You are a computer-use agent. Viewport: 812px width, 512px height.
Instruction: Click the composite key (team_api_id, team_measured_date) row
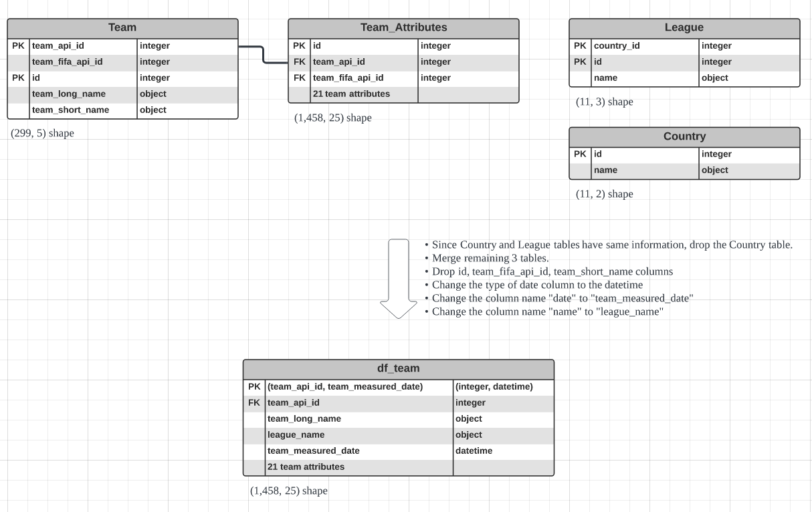click(344, 387)
